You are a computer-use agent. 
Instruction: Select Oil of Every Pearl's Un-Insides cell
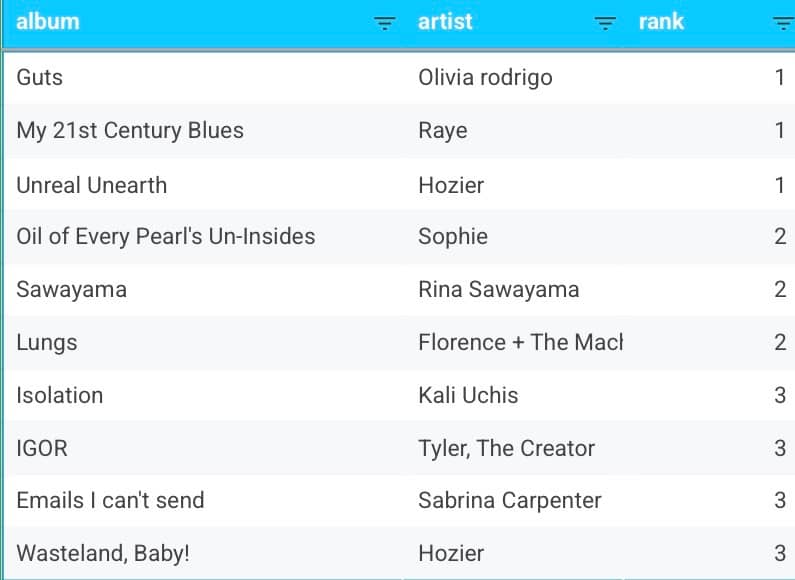[x=205, y=237]
